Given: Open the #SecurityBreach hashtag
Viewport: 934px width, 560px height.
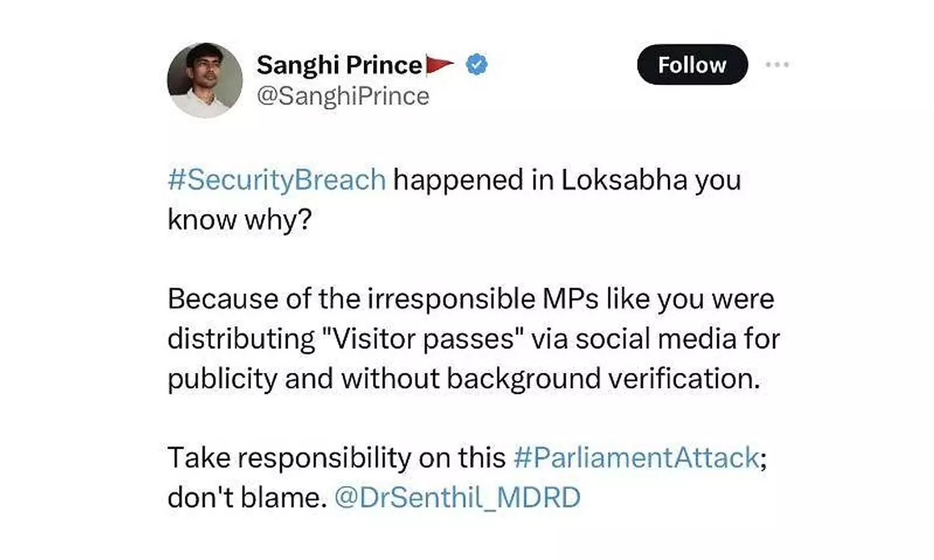Looking at the screenshot, I should point(276,180).
